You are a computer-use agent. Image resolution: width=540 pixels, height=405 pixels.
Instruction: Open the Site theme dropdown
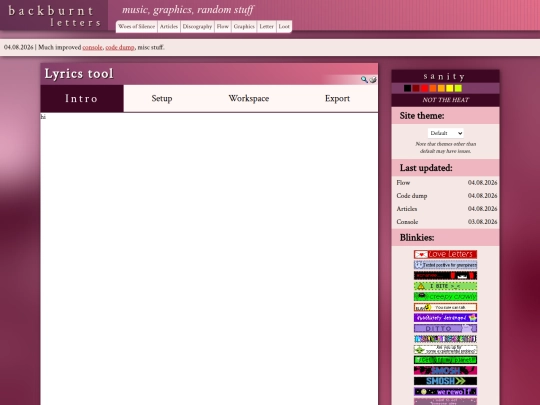click(446, 133)
